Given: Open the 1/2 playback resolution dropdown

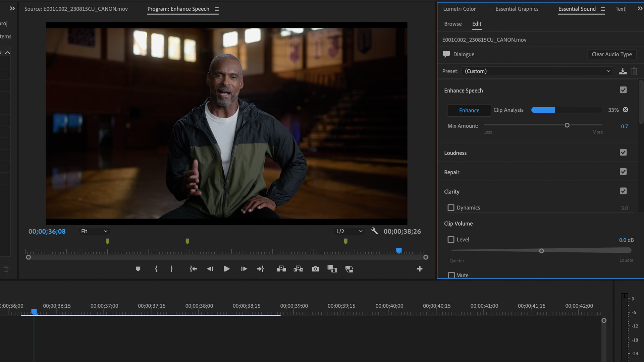Looking at the screenshot, I should point(349,231).
